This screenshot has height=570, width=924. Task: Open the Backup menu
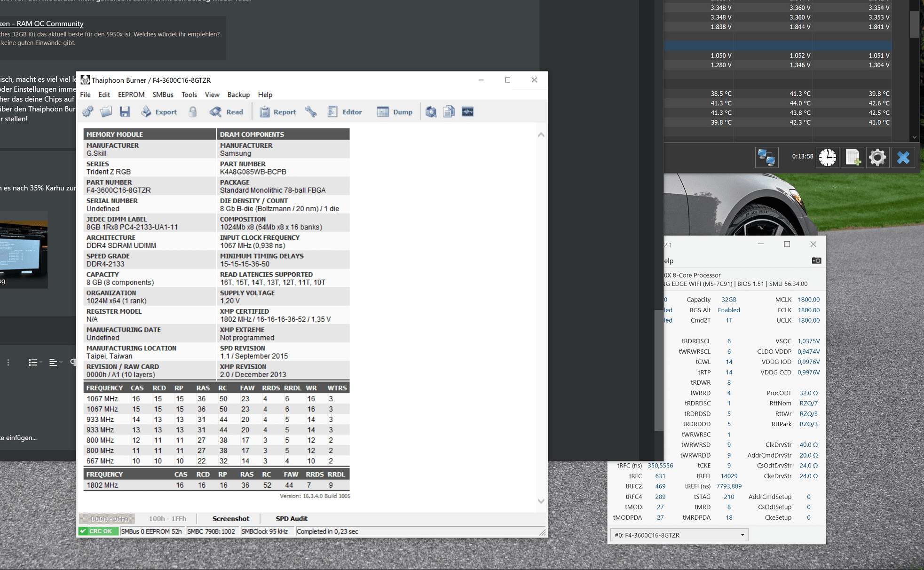click(x=238, y=95)
